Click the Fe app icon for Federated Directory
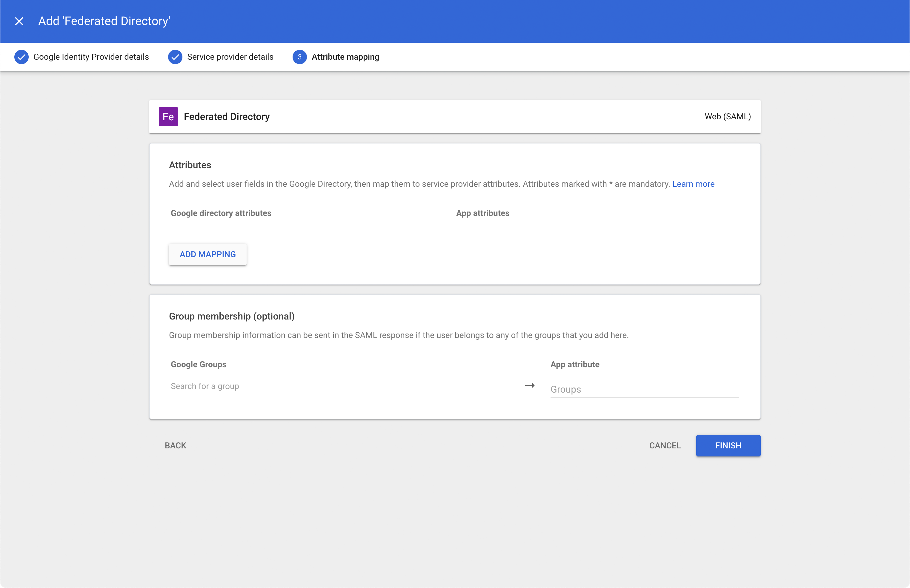Screen dimensions: 910x588 pos(168,116)
